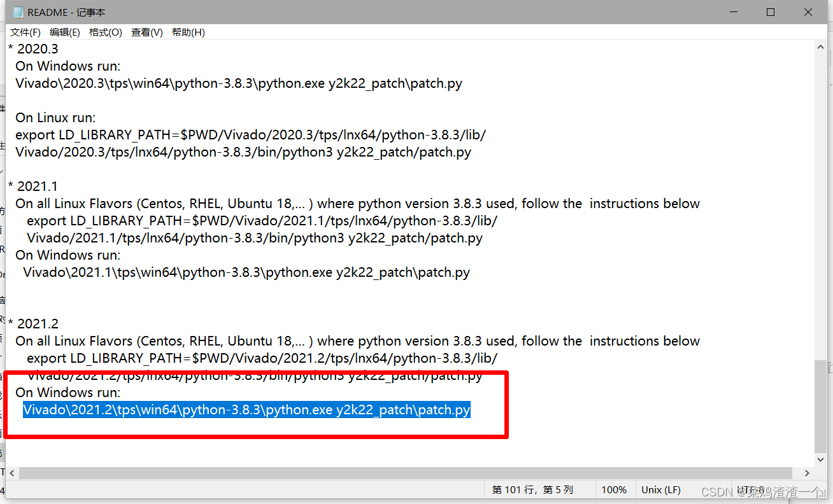
Task: Click 'On all Linux Flavors' line under 2021.1
Action: (357, 204)
